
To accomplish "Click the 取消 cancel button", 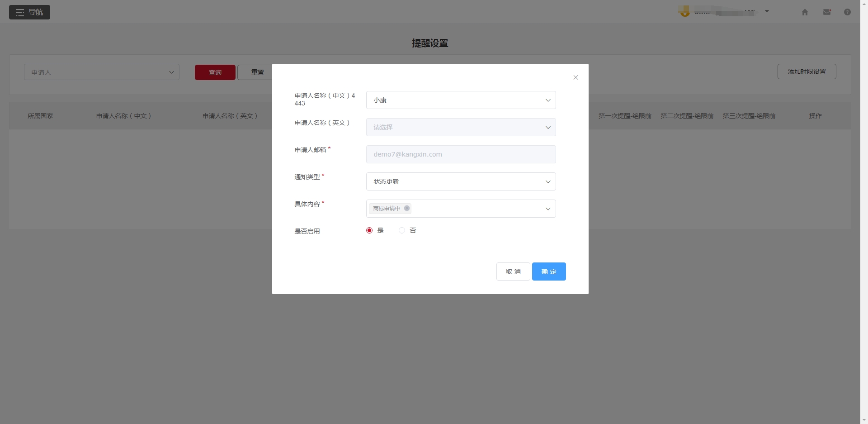I will click(513, 272).
